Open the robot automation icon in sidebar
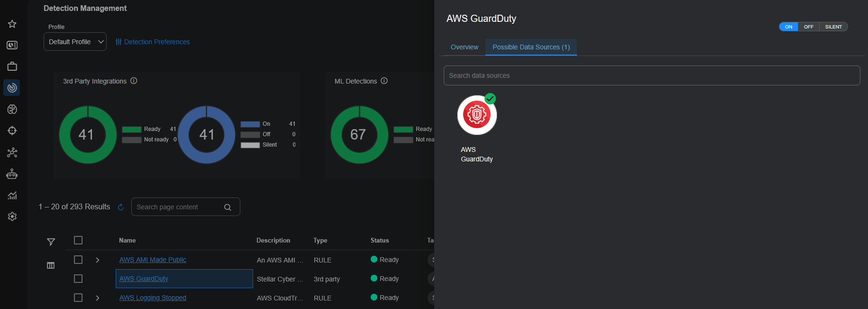Viewport: 868px width, 309px height. (12, 174)
